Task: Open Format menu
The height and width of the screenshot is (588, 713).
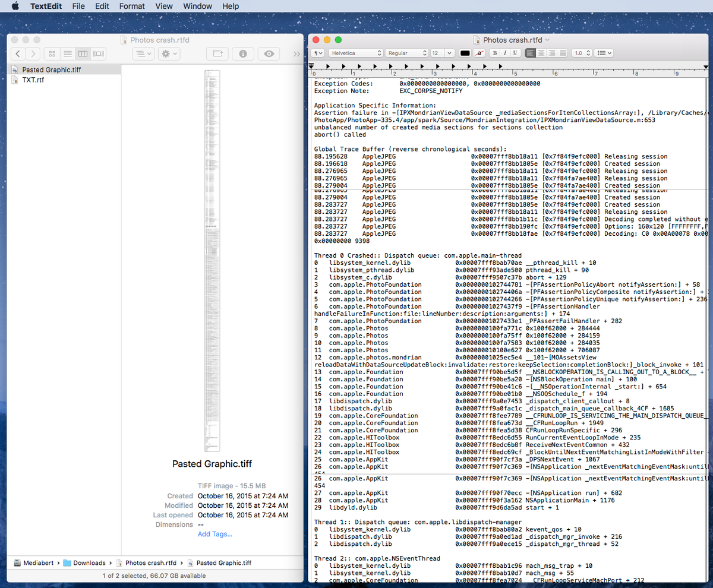Action: pyautogui.click(x=132, y=6)
